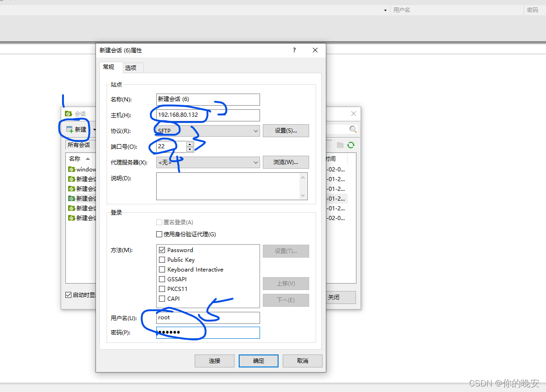Image resolution: width=546 pixels, height=392 pixels.
Task: Check the CAPI method checkbox
Action: coord(162,299)
